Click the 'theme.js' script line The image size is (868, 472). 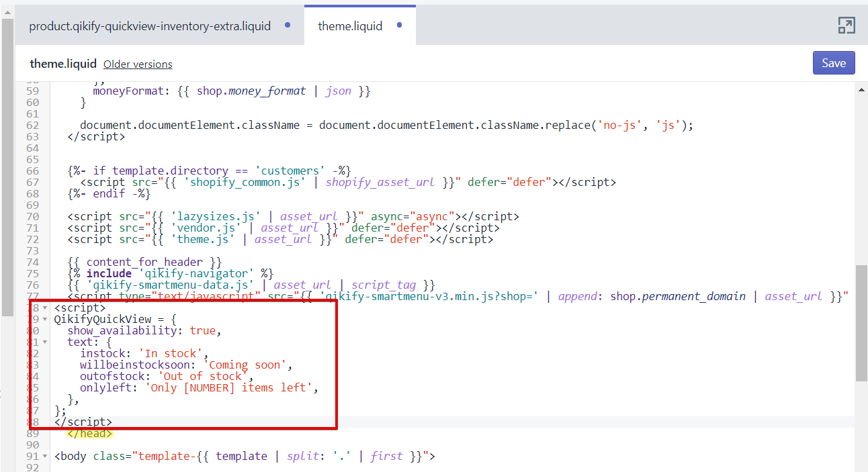pyautogui.click(x=280, y=239)
